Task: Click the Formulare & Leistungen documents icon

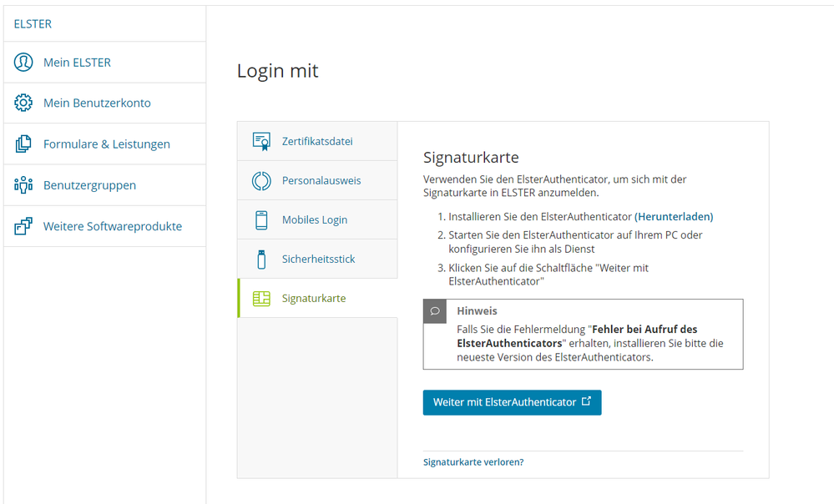Action: pos(23,144)
